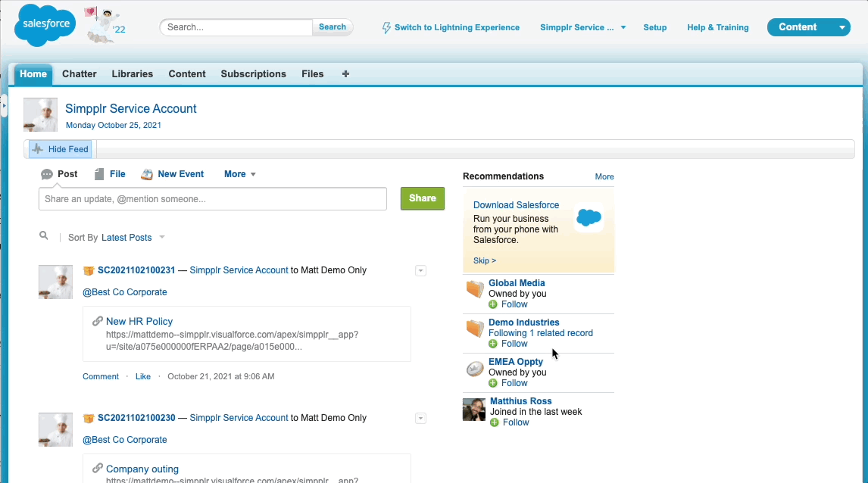
Task: Click the Salesforce cloud icon in Download card
Action: tap(589, 217)
